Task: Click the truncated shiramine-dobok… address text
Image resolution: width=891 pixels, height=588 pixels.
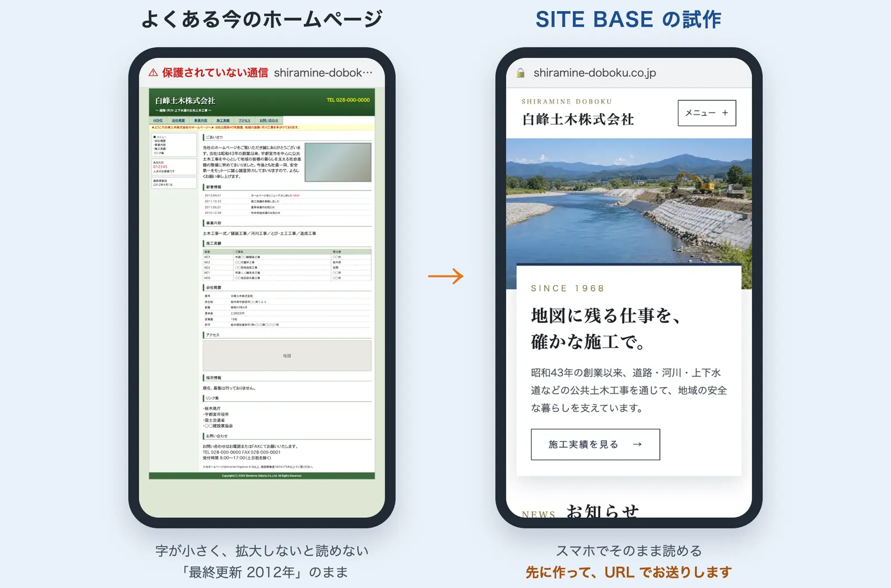Action: 323,72
